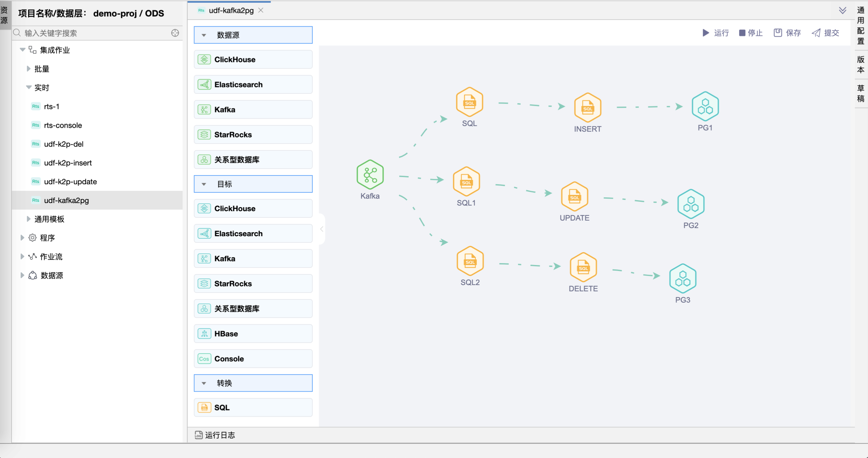868x458 pixels.
Task: Click the udf-kafka2pg editor tab
Action: 231,10
